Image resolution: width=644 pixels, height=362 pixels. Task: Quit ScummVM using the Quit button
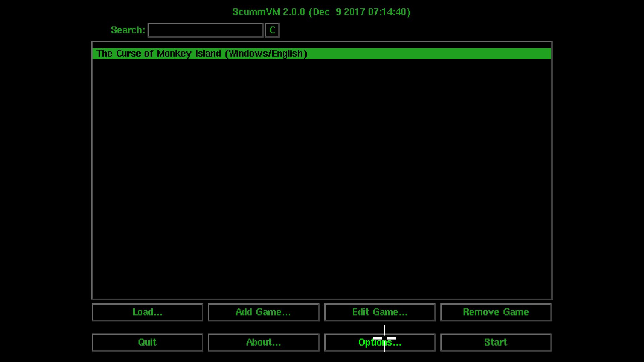(x=147, y=342)
